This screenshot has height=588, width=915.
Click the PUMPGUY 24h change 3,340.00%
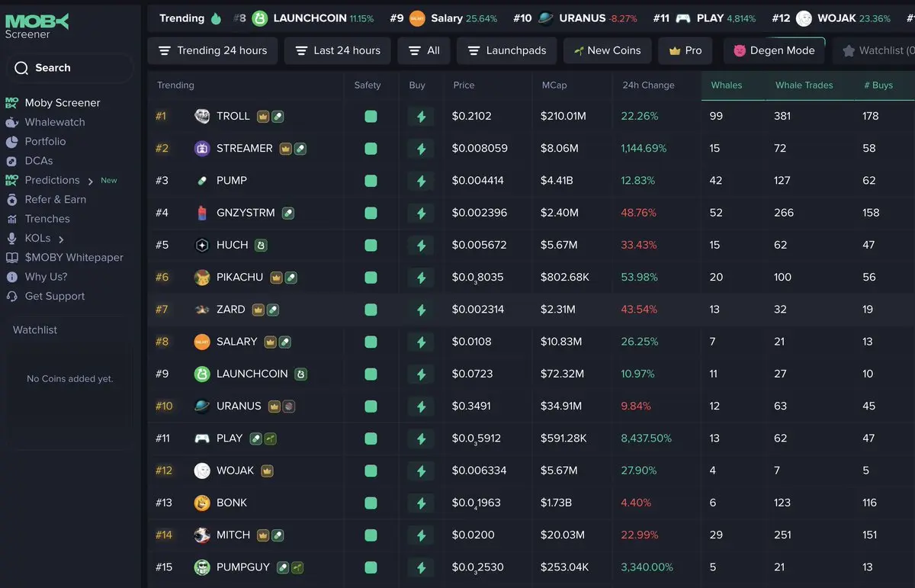[x=647, y=567]
